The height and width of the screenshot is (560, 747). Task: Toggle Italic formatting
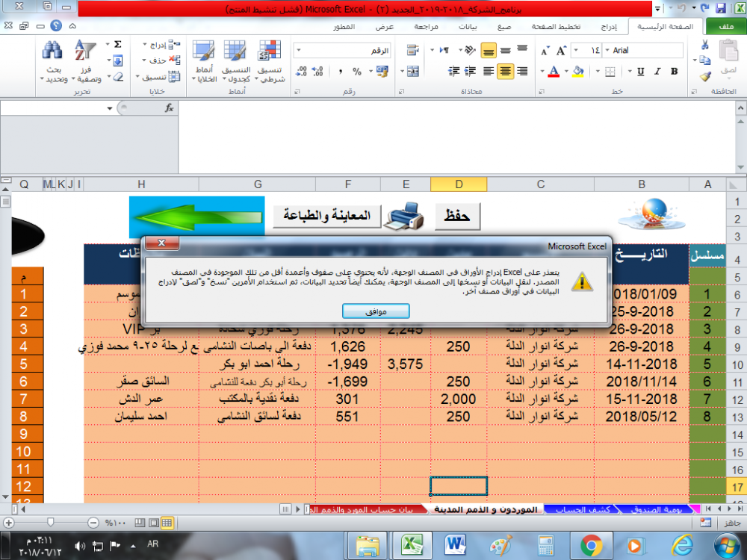pos(657,72)
